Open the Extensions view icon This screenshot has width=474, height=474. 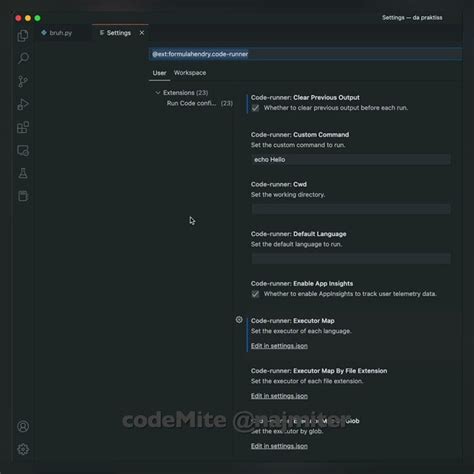pos(23,127)
